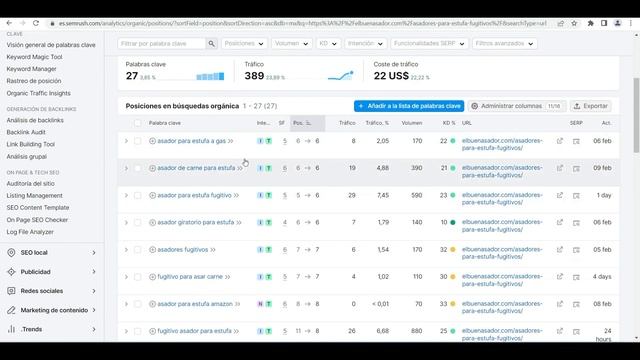View SERP snapshot for asador para estufa a gas
Screen dimensions: 640x360
pyautogui.click(x=576, y=141)
